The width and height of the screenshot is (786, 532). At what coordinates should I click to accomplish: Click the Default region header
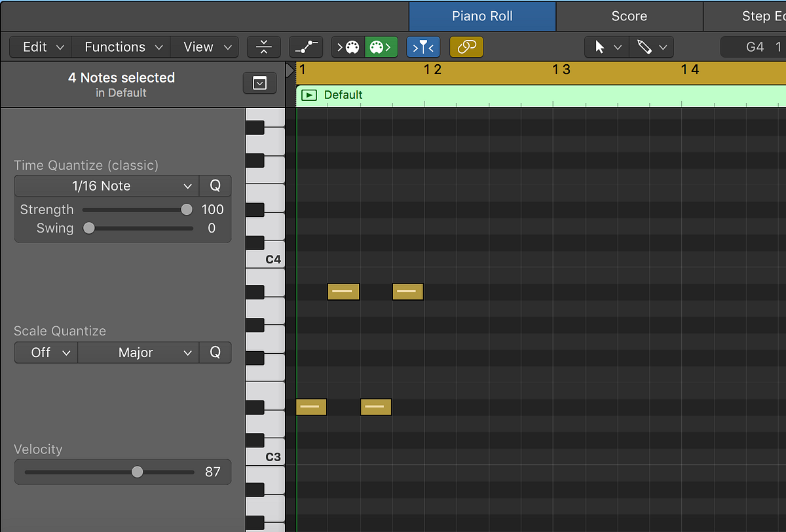[541, 95]
